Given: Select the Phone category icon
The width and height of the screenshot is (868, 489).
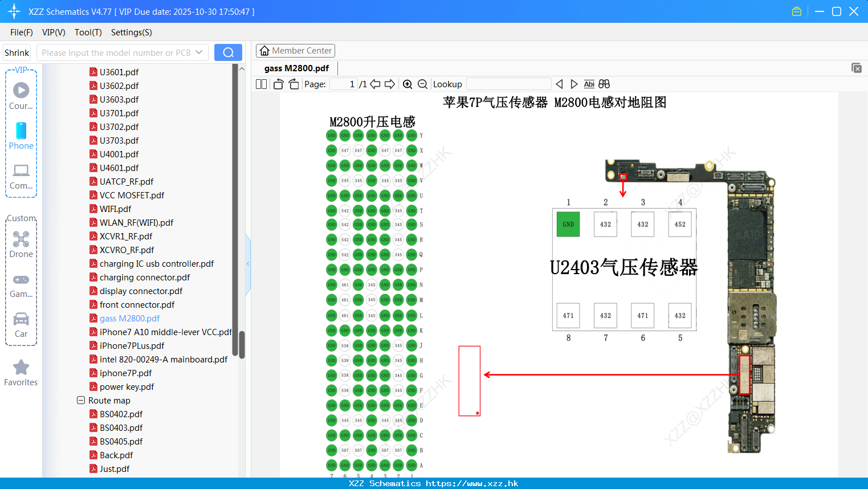Looking at the screenshot, I should pyautogui.click(x=21, y=136).
